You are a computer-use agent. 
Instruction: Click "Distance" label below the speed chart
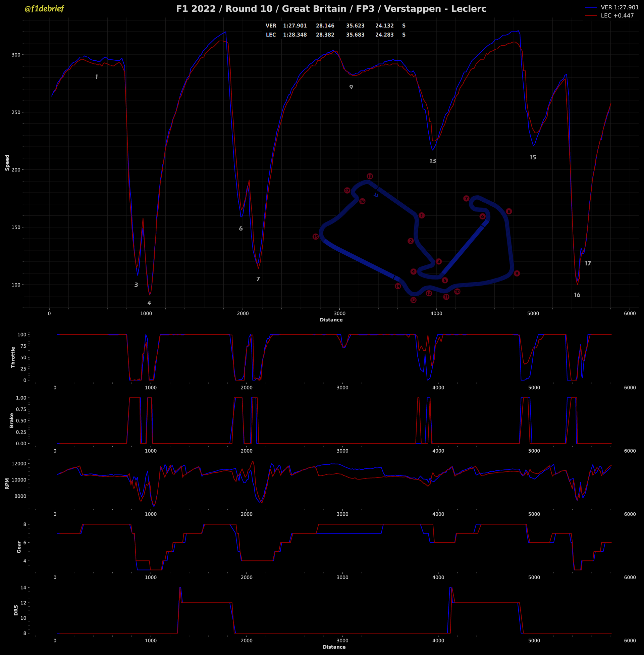(x=331, y=320)
